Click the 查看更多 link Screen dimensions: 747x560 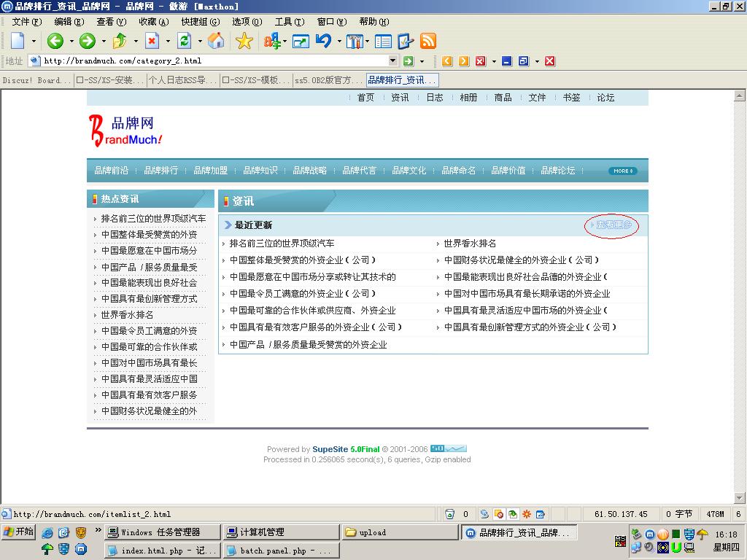614,225
